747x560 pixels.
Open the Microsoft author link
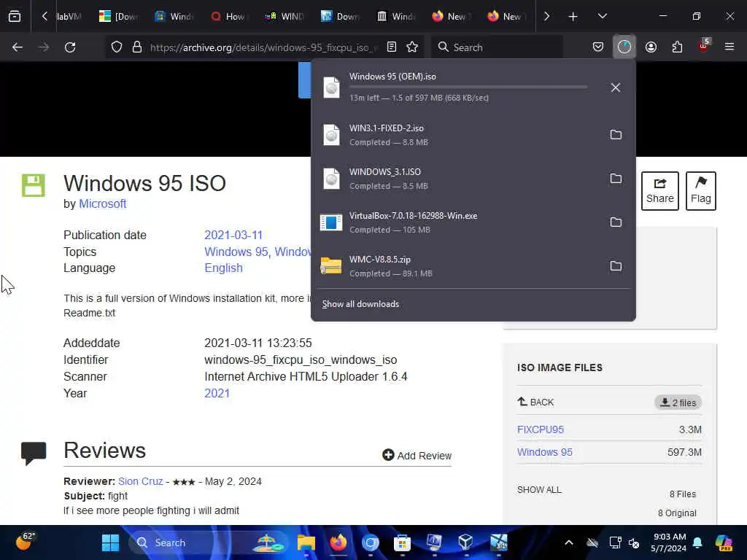[x=102, y=204]
